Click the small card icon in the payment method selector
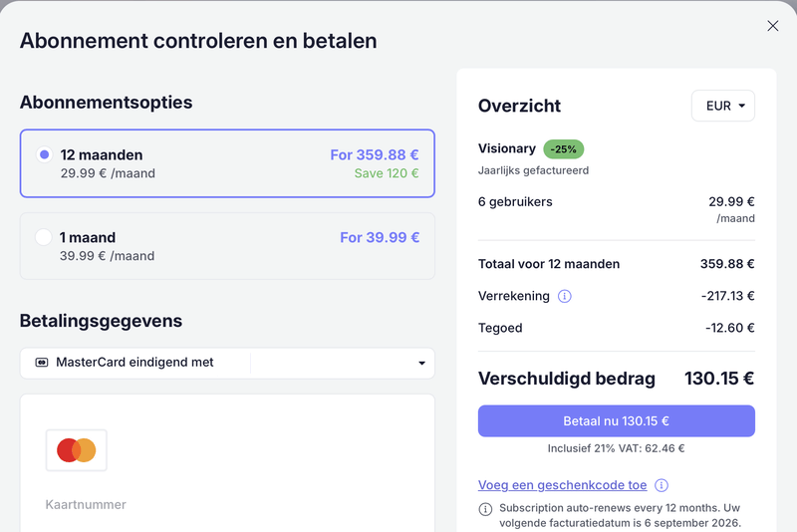797x532 pixels. (x=42, y=363)
